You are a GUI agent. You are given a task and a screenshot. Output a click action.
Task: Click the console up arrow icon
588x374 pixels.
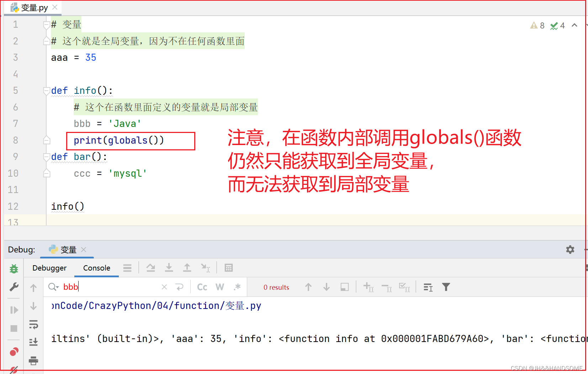[33, 288]
